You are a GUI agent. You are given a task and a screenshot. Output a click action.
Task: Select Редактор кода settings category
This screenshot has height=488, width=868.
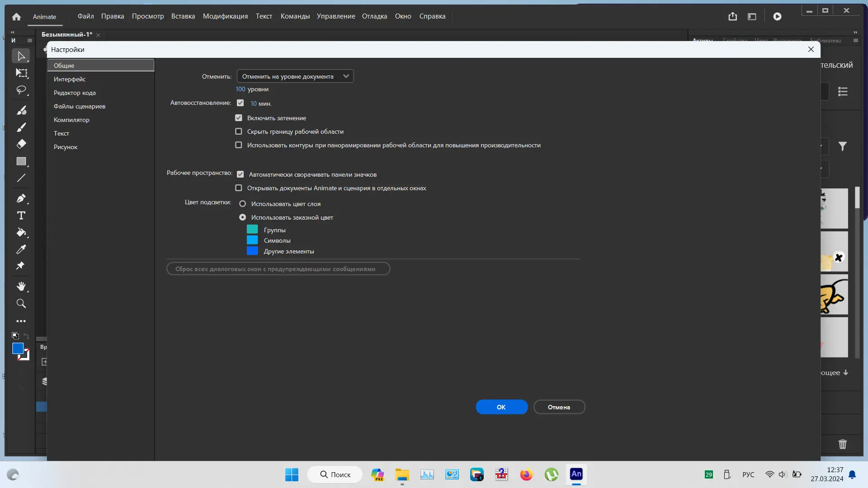pos(75,93)
